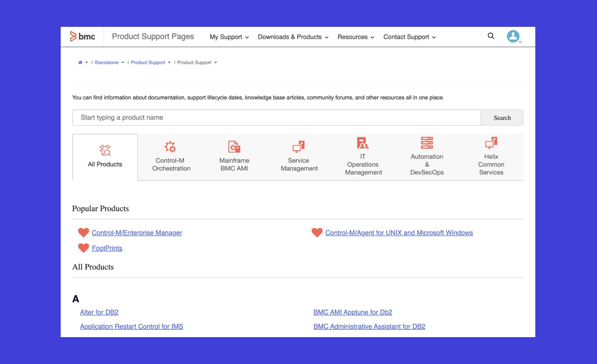Click the home icon in the breadcrumb
Viewport: 597px width, 364px height.
point(80,62)
